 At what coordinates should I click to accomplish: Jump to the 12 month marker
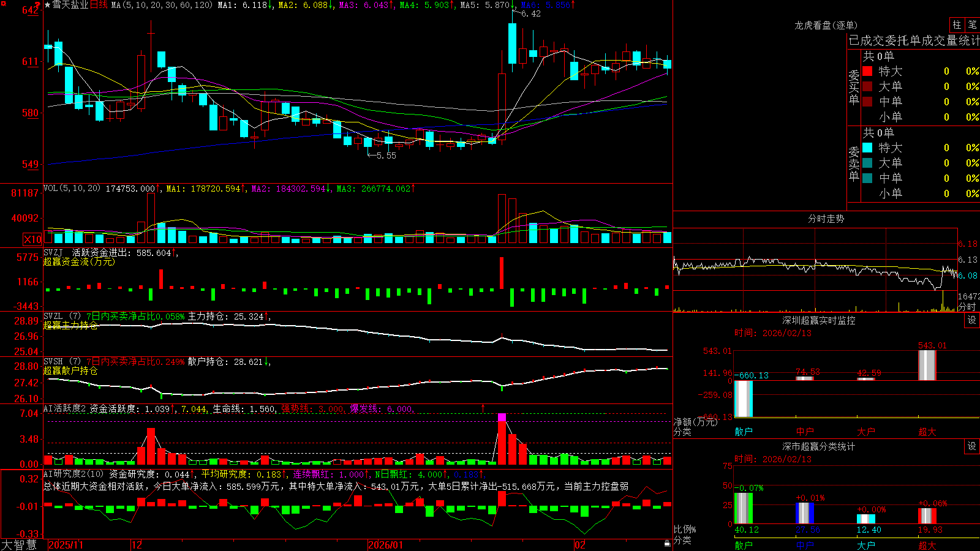[137, 545]
